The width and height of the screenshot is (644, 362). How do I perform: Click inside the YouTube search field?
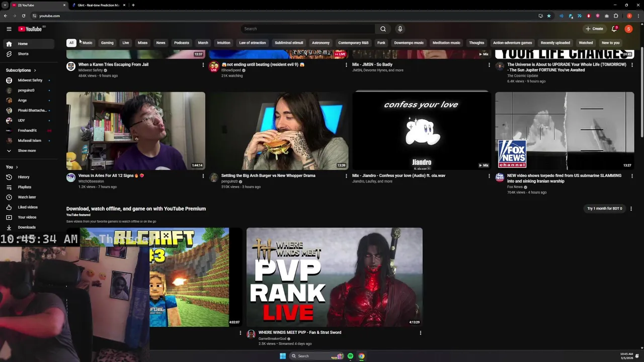308,29
